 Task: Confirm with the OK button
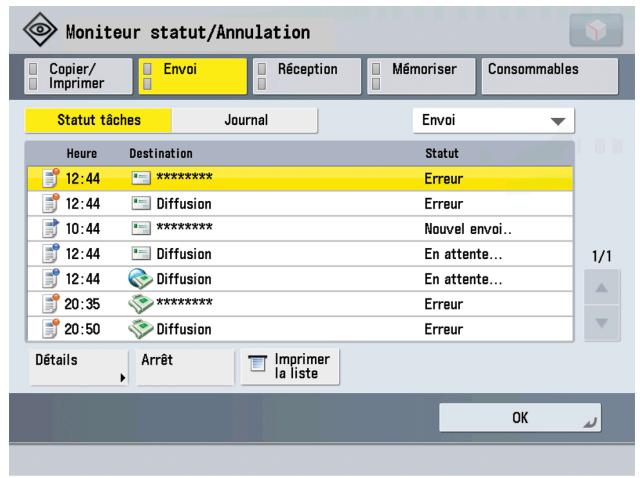[520, 418]
